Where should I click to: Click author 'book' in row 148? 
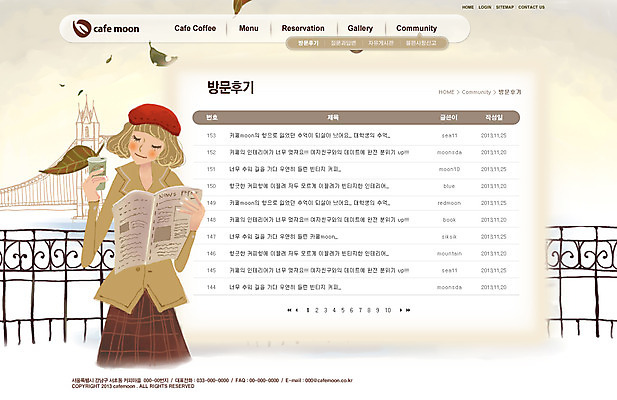click(x=449, y=220)
